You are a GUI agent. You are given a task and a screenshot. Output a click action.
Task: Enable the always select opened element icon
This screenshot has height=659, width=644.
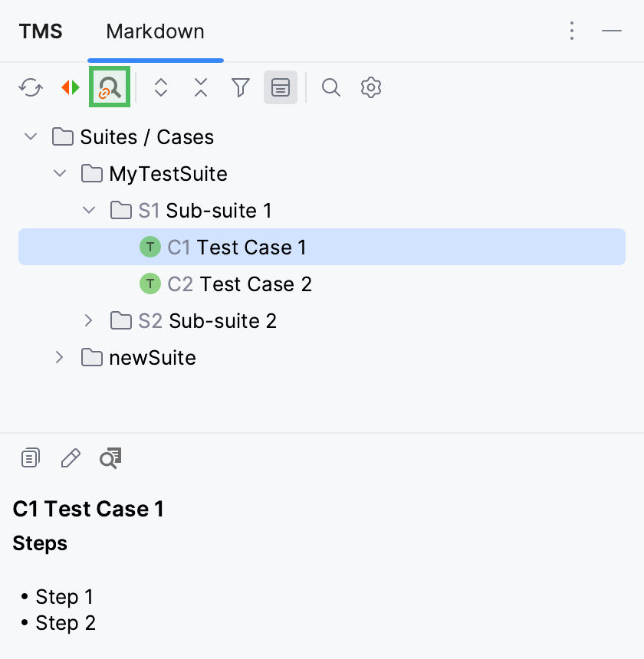click(109, 87)
